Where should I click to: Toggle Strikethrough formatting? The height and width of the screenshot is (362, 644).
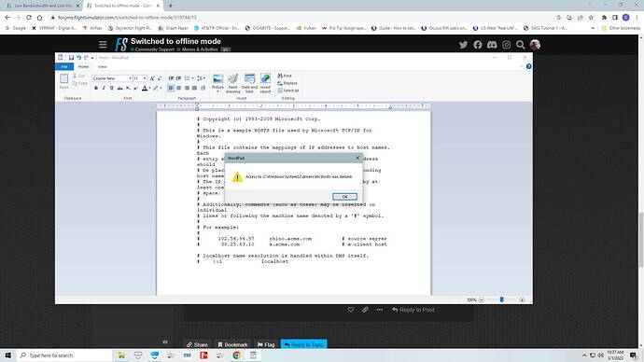(119, 89)
